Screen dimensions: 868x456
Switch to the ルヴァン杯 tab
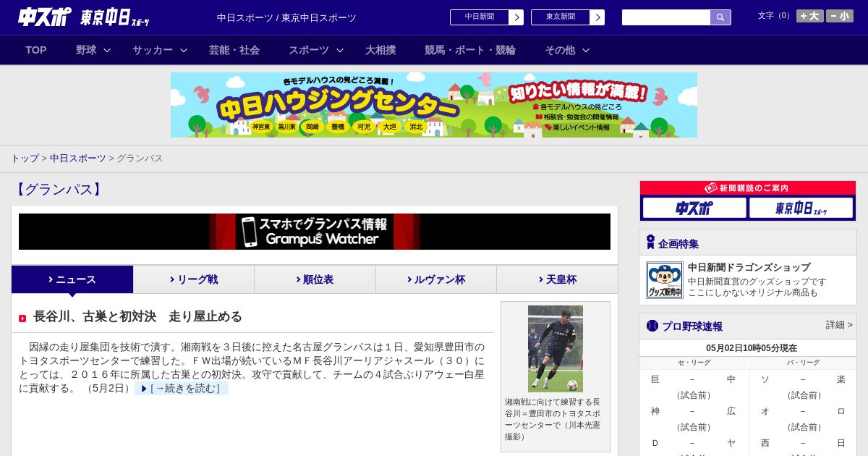436,279
